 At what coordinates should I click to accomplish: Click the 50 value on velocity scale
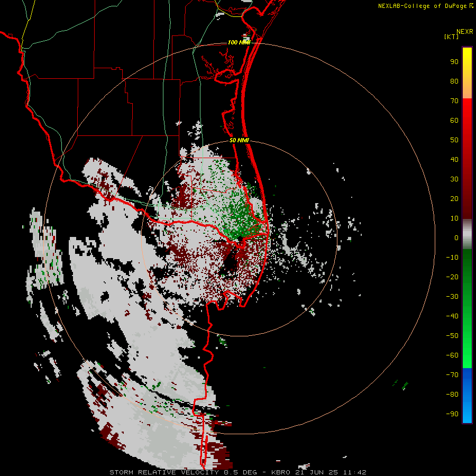tap(454, 140)
